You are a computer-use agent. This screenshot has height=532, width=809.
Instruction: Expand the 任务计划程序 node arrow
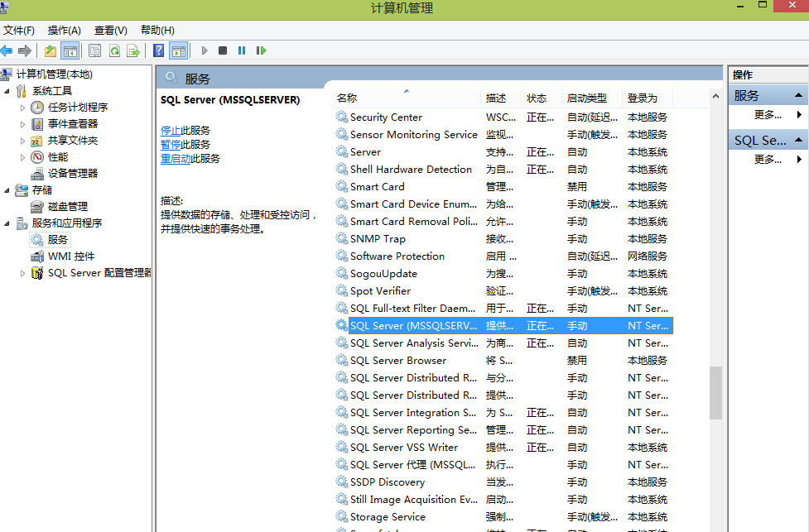click(22, 108)
